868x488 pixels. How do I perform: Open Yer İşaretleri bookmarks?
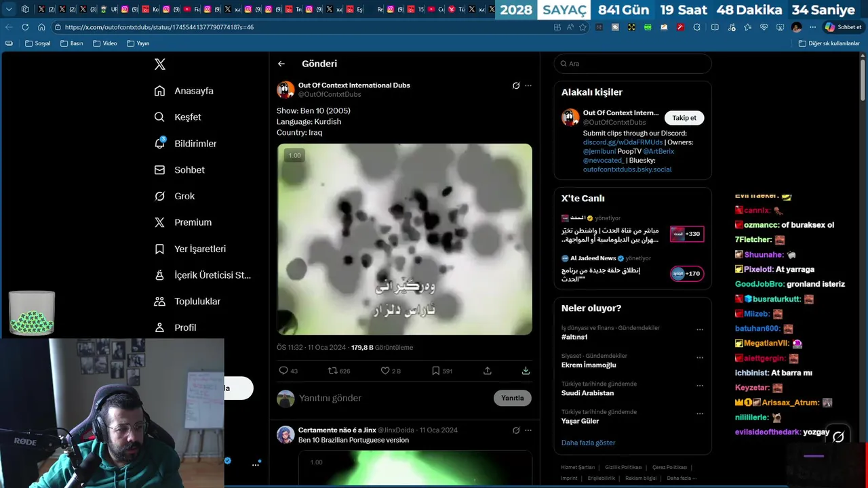click(x=190, y=249)
